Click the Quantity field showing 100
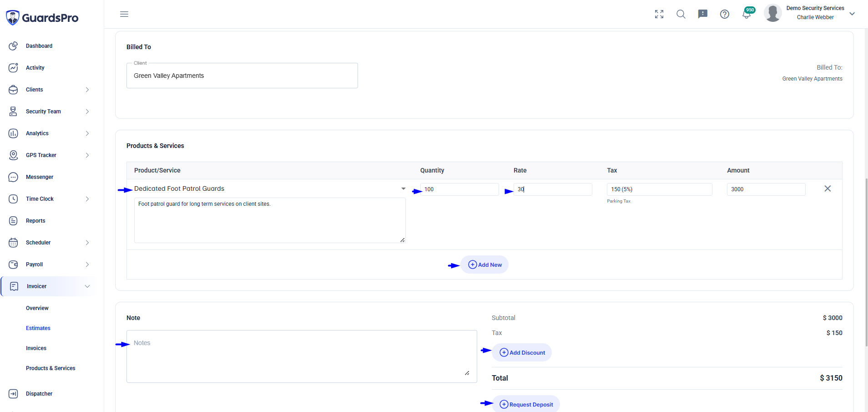The height and width of the screenshot is (412, 868). pos(459,189)
